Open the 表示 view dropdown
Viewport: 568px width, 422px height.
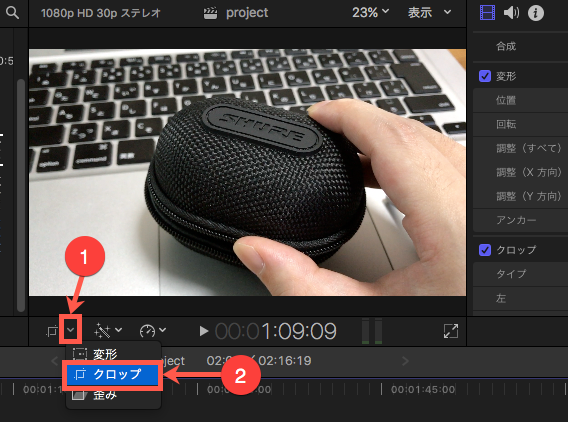coord(429,13)
